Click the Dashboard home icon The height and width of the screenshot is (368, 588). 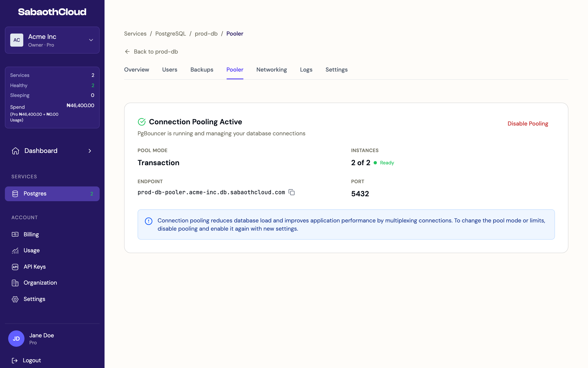[x=16, y=151]
